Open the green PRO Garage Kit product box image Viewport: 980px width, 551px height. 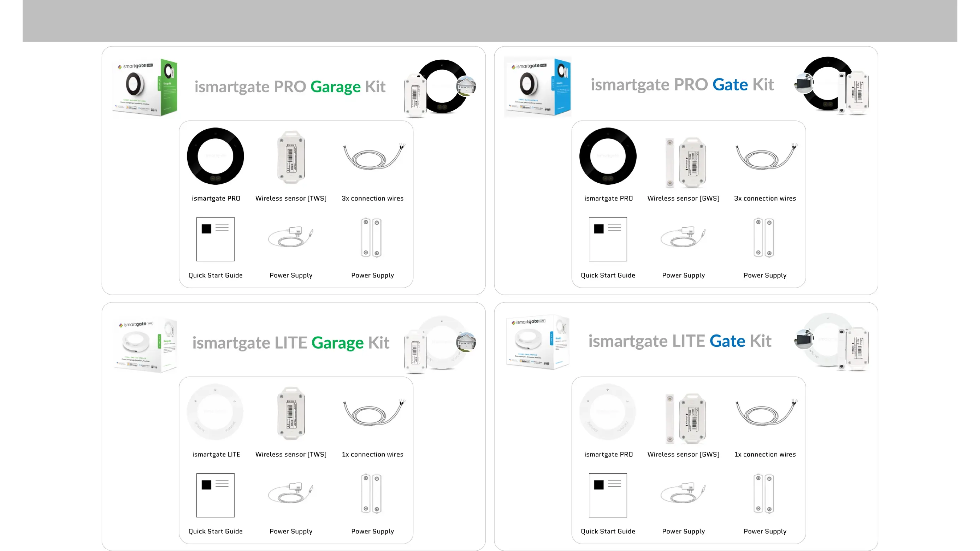146,87
